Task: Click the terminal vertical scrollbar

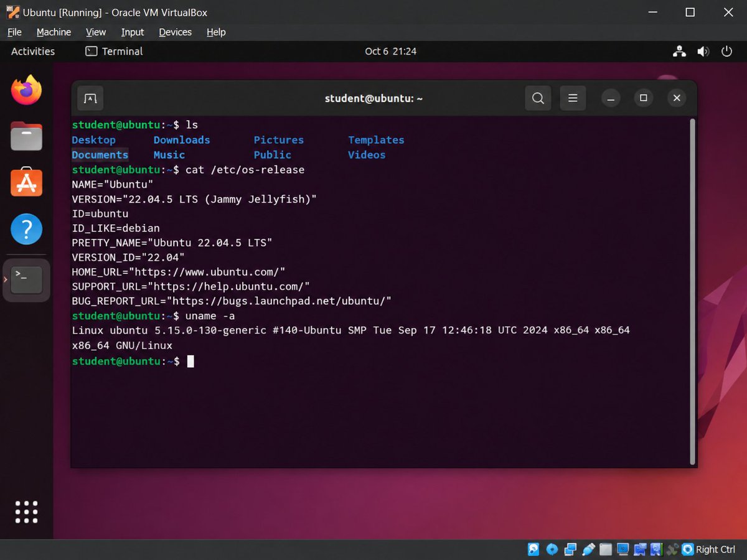Action: (x=692, y=291)
